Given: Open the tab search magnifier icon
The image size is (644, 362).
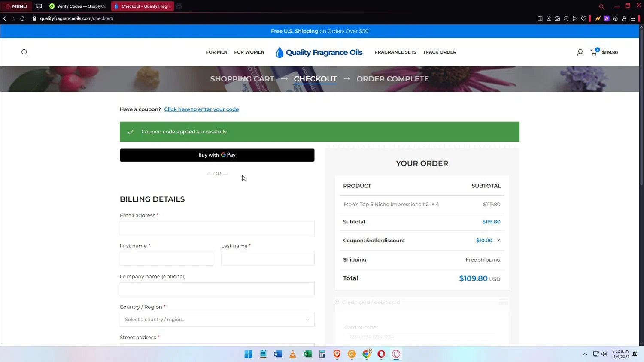Looking at the screenshot, I should tap(601, 6).
